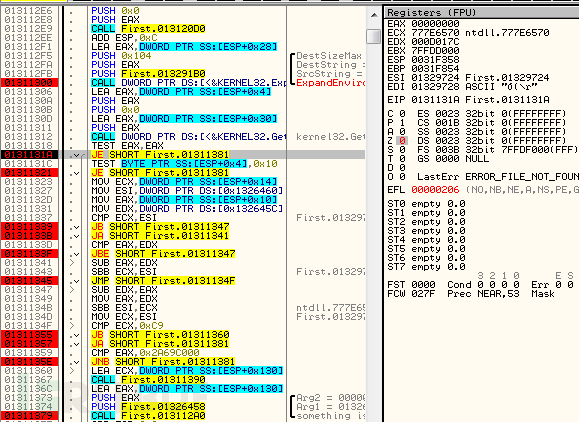Click the TEST EAX,EAX instruction
The height and width of the screenshot is (422, 579).
[x=127, y=146]
